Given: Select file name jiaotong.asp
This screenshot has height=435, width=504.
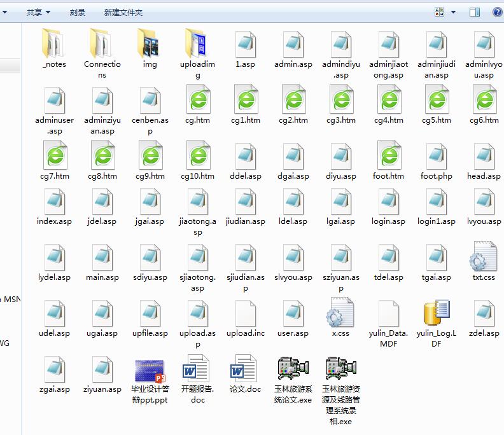Looking at the screenshot, I should [x=197, y=226].
